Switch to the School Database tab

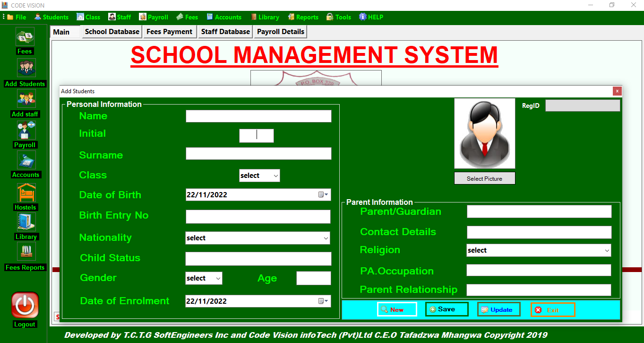tap(112, 32)
